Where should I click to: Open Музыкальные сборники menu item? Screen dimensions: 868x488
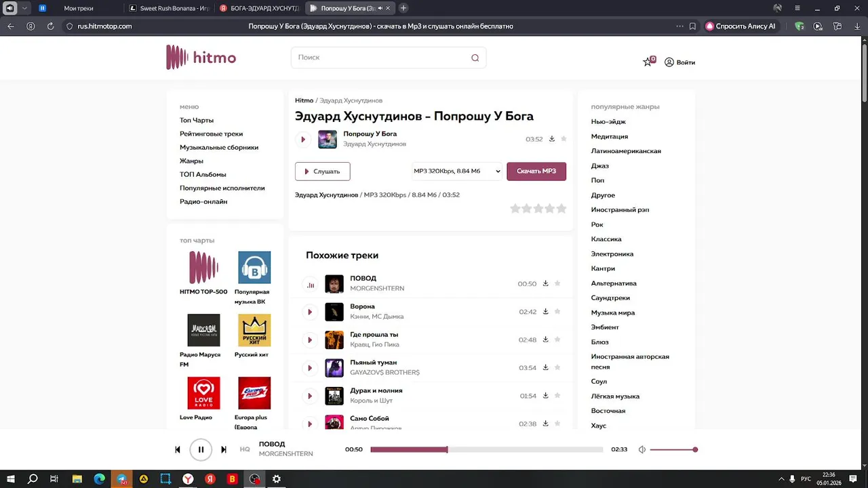(219, 147)
